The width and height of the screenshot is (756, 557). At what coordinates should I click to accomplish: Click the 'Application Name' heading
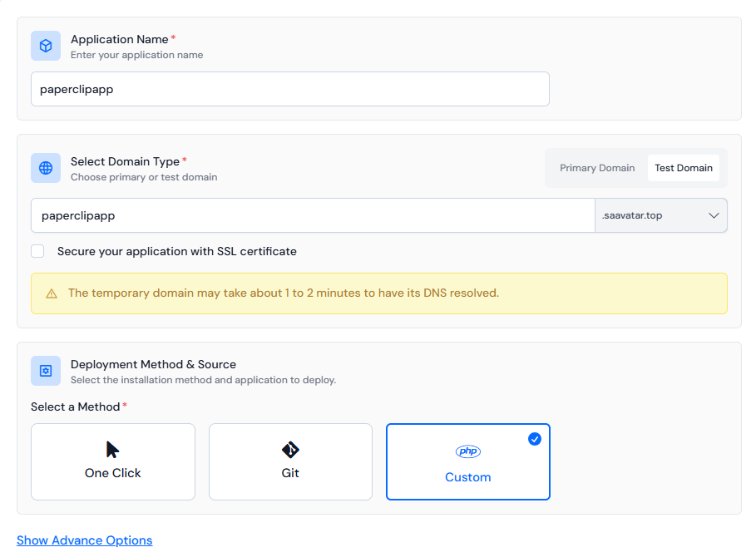pyautogui.click(x=119, y=39)
